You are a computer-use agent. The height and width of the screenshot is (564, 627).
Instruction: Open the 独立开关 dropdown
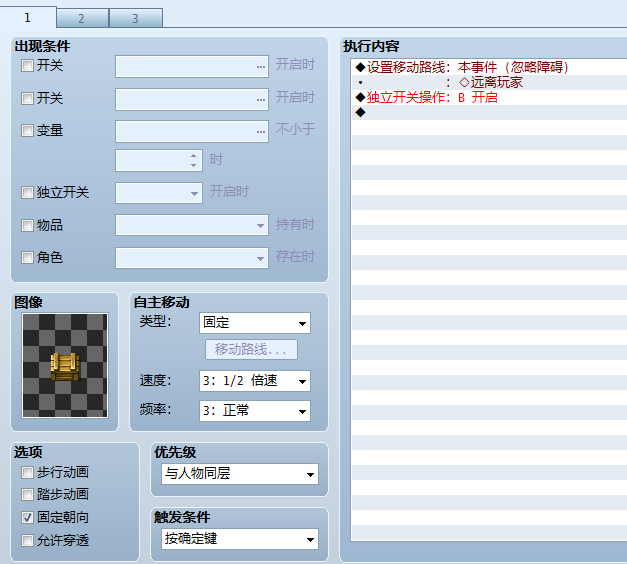pyautogui.click(x=159, y=193)
